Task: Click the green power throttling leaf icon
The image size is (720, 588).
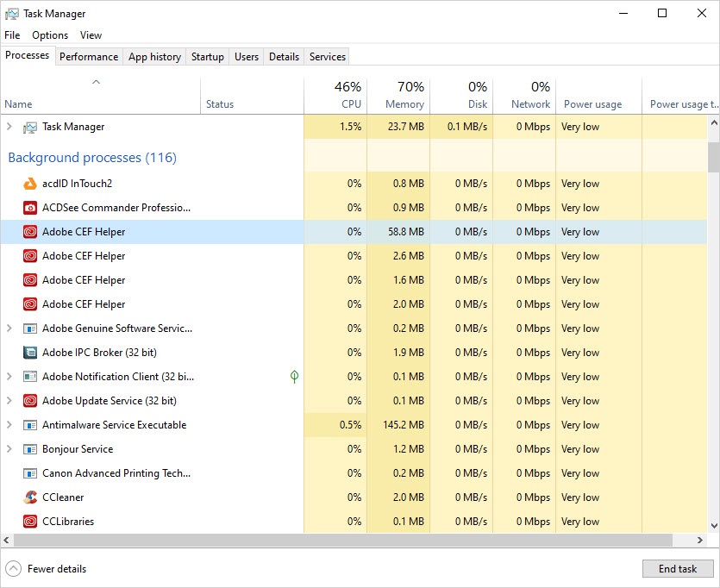Action: 293,376
